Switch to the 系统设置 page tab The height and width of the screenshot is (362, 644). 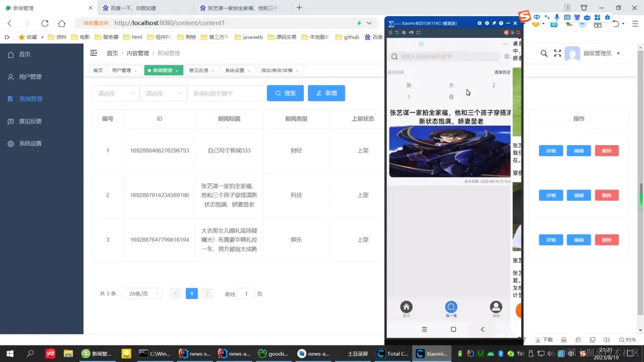238,70
